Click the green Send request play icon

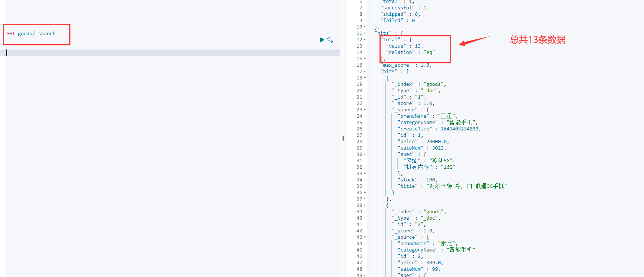(322, 40)
